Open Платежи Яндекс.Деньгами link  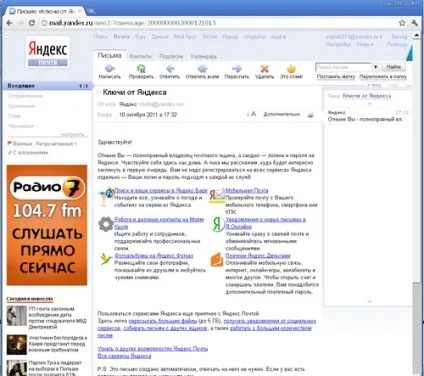258,256
